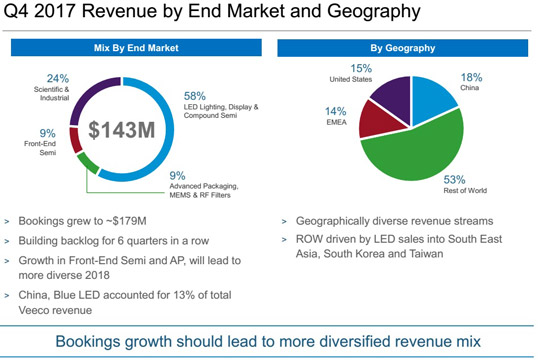Click the Bookings growth footer statement
This screenshot has height=360, width=542.
[268, 341]
